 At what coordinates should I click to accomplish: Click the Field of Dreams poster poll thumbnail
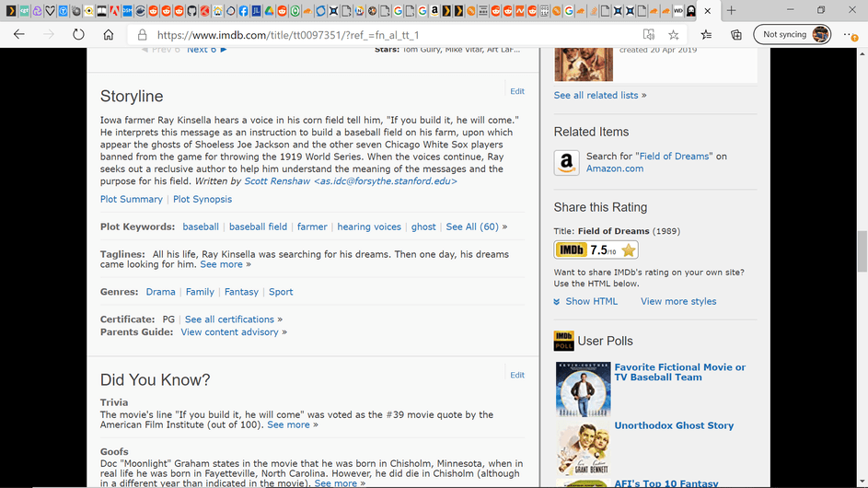click(x=583, y=389)
